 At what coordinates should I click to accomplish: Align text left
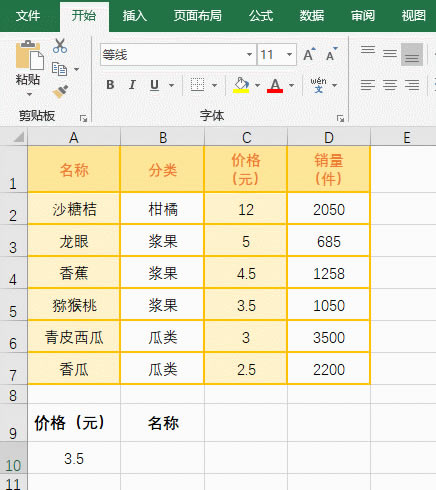click(x=368, y=85)
